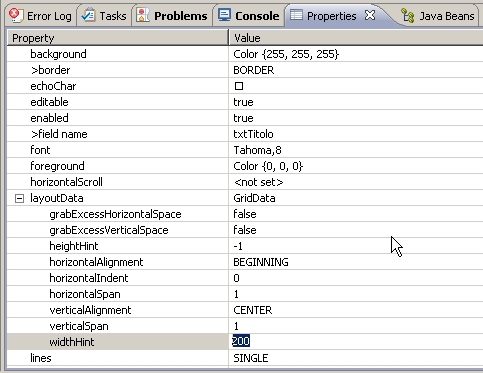
Task: Click the Properties table icon
Action: 296,15
